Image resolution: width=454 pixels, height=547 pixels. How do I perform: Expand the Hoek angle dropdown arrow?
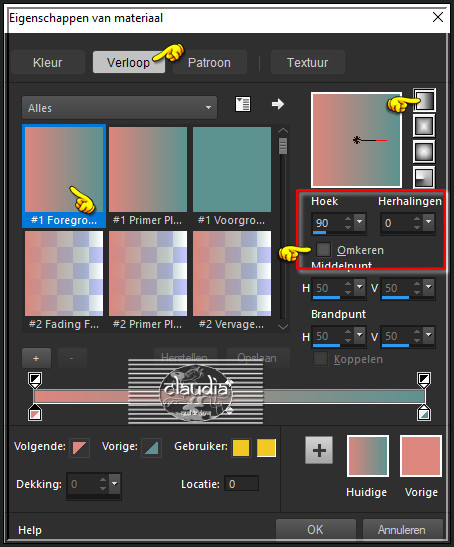(359, 222)
